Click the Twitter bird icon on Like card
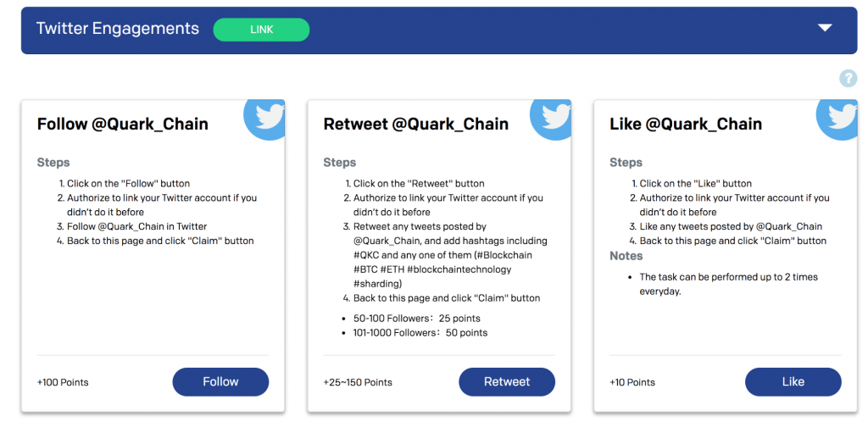The width and height of the screenshot is (868, 422). pyautogui.click(x=838, y=119)
